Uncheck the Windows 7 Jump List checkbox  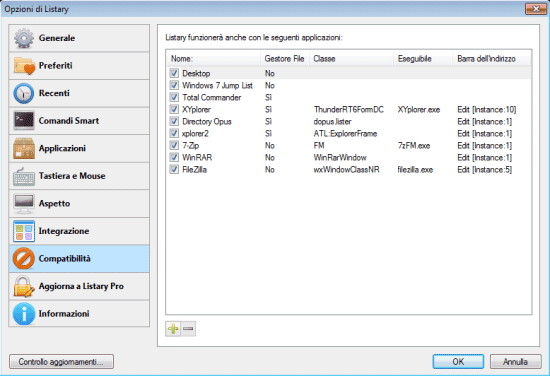[174, 85]
